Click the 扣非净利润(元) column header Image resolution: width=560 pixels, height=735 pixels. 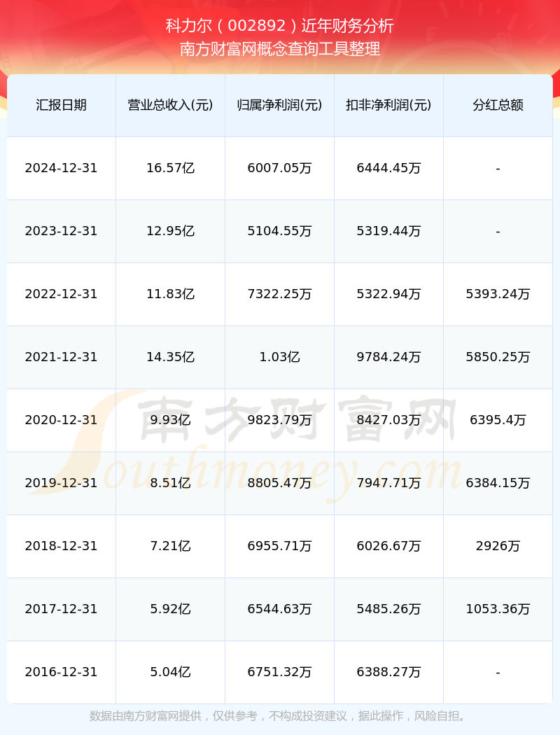388,105
